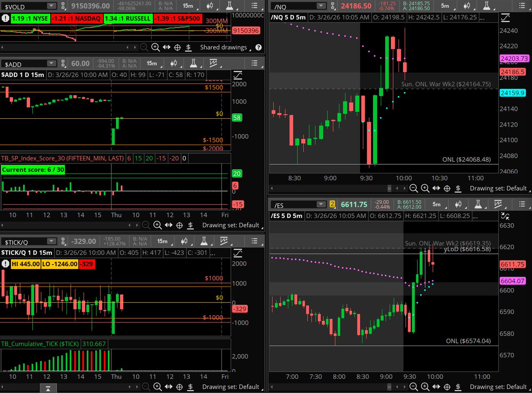Viewport: 532px width, 393px height.
Task: Click the /NQ chart scale curve icon
Action: (505, 17)
